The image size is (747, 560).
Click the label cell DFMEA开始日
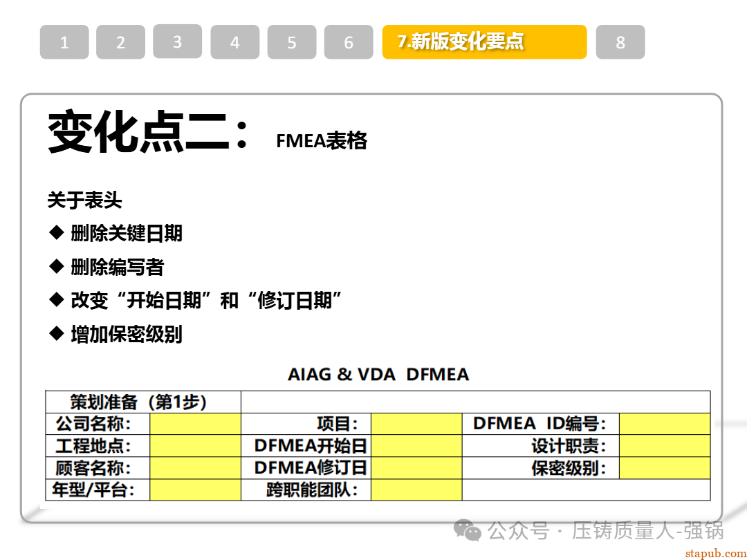pos(306,446)
